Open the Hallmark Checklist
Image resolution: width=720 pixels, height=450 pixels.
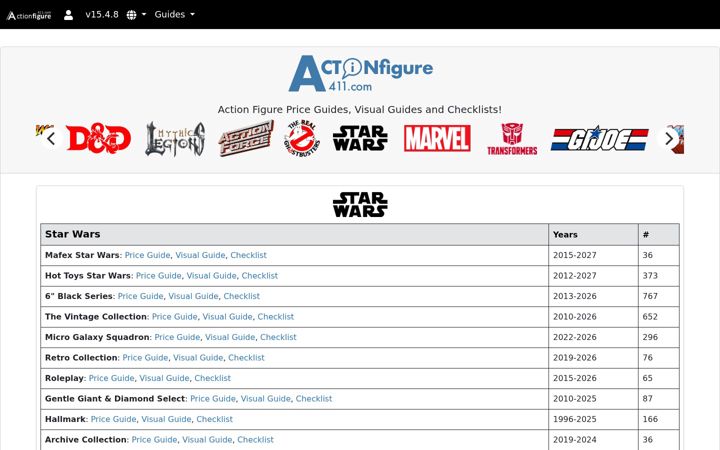[214, 419]
